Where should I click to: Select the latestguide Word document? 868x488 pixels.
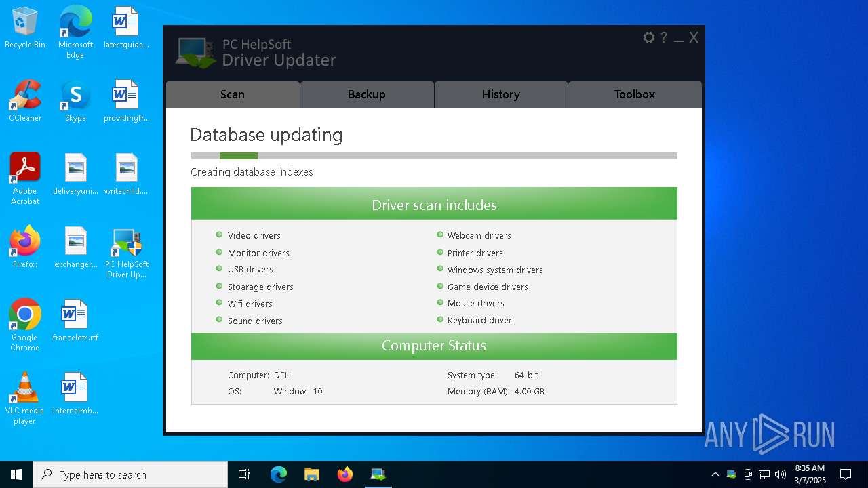pyautogui.click(x=126, y=28)
